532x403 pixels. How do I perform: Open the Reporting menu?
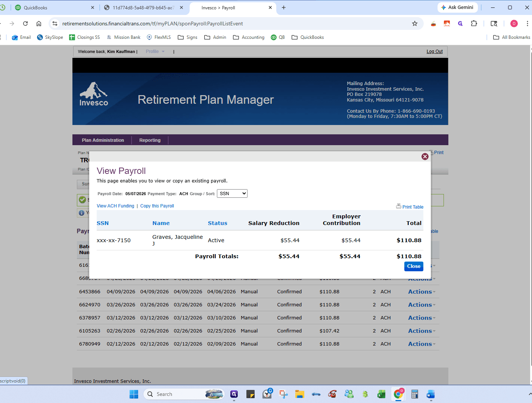point(150,140)
